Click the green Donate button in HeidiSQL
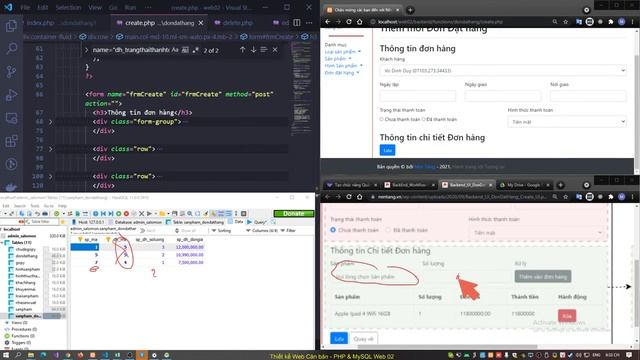This screenshot has height=360, width=640. pyautogui.click(x=293, y=213)
